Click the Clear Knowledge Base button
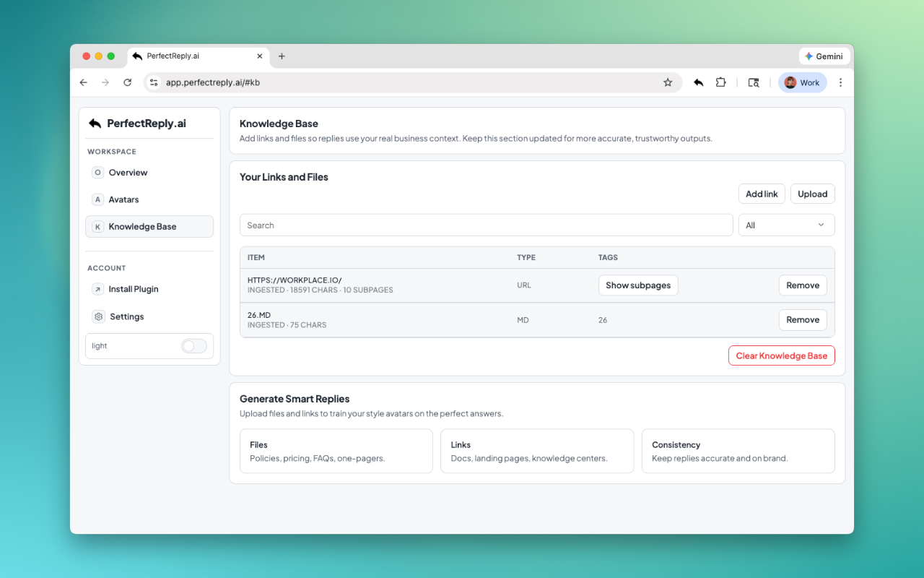The height and width of the screenshot is (578, 924). click(x=781, y=355)
